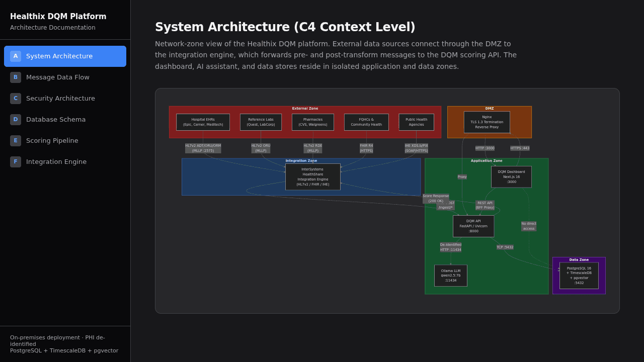Select the Ollama LLM qwen2.5:7b node
Image resolution: width=644 pixels, height=362 pixels.
[450, 276]
